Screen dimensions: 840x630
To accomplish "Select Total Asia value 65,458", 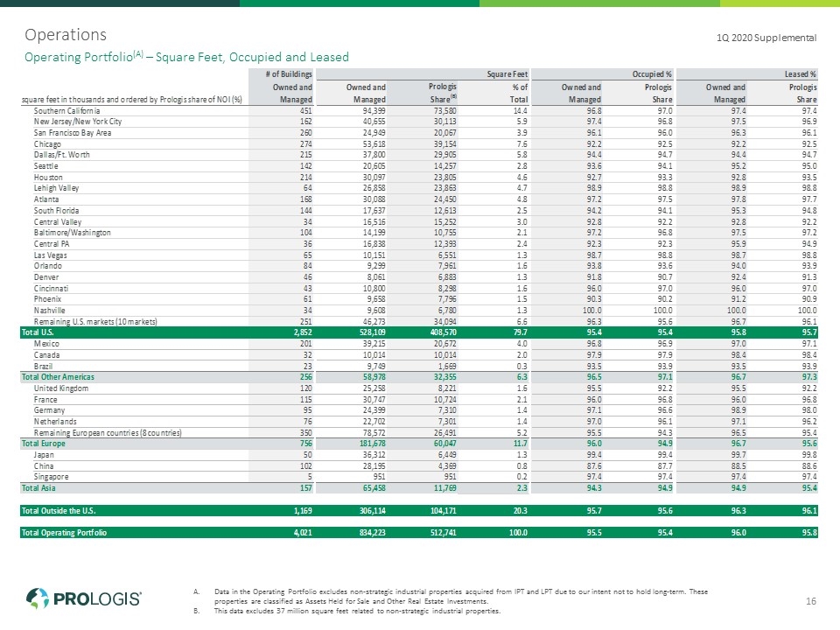I will pos(374,488).
